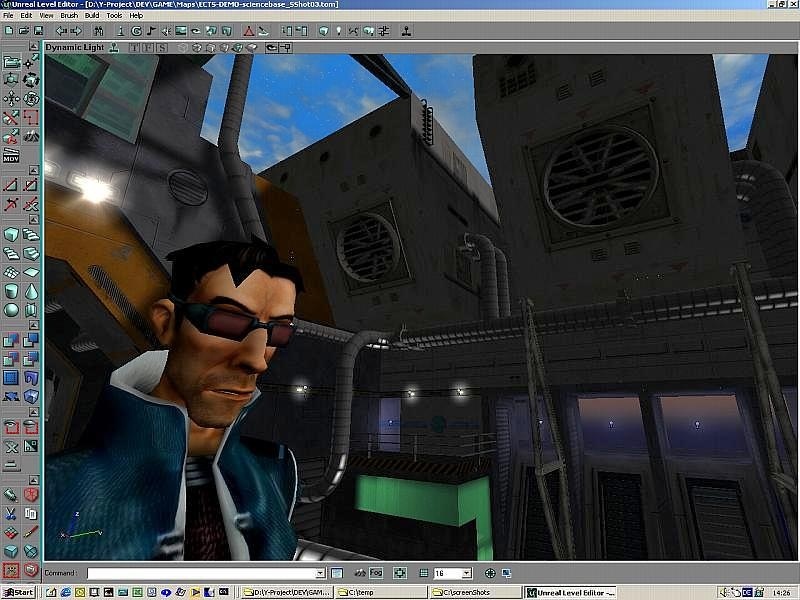The image size is (800, 600).
Task: Open the Sound browser speaker icon
Action: (166, 31)
